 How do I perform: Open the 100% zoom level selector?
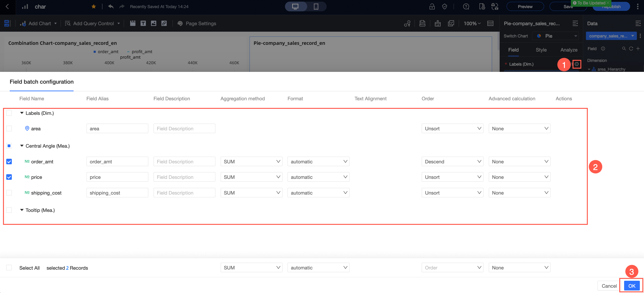click(x=472, y=24)
